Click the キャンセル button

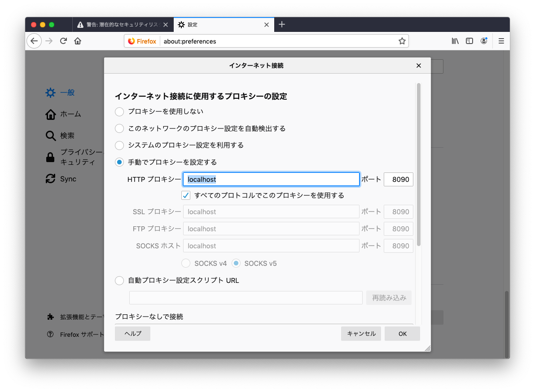(361, 334)
